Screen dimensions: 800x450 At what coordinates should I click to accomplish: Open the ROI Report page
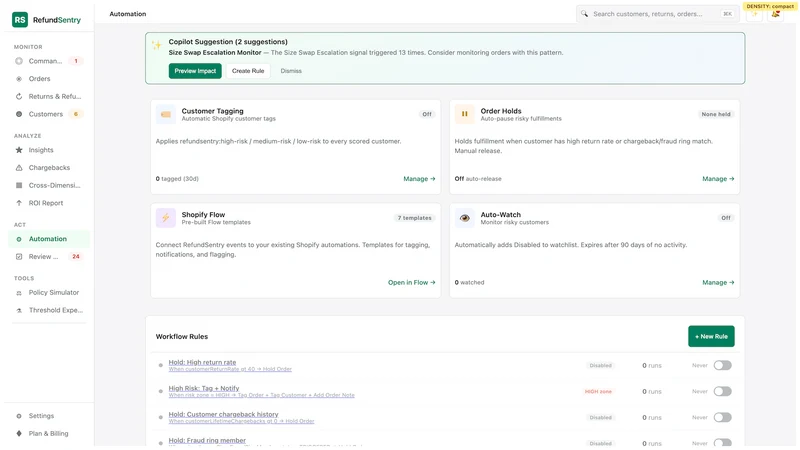pos(48,203)
